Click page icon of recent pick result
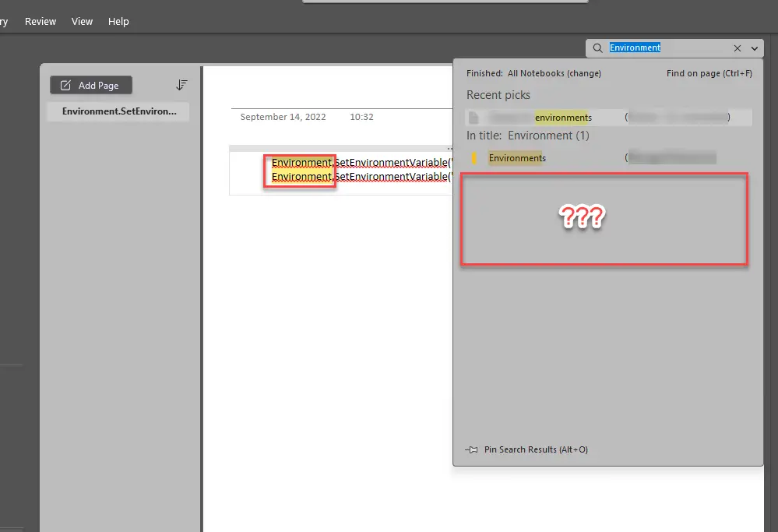Viewport: 778px width, 532px height. pyautogui.click(x=473, y=118)
